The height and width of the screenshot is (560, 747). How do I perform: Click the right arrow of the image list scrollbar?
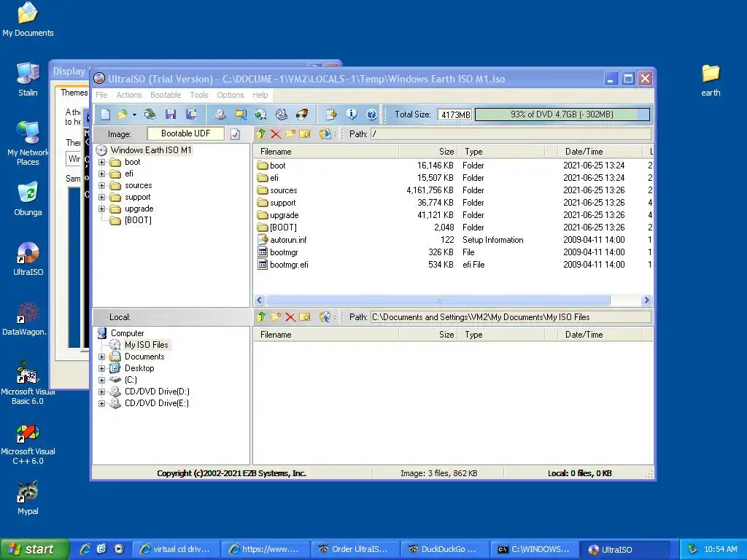click(646, 300)
